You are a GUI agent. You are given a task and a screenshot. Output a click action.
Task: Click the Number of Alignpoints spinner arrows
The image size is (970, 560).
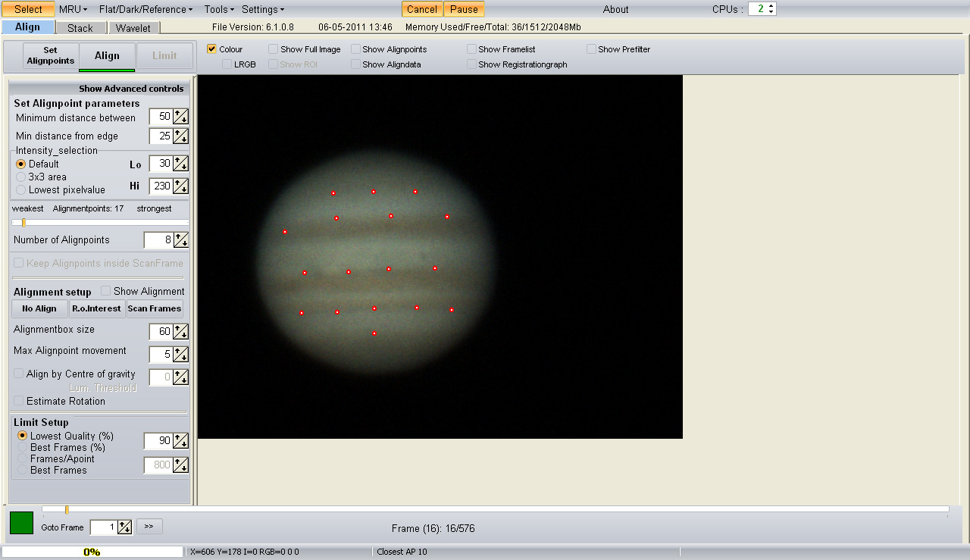point(180,240)
